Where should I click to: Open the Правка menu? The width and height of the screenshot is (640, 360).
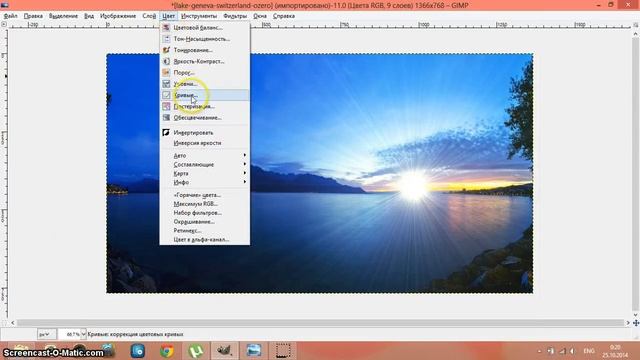point(33,16)
